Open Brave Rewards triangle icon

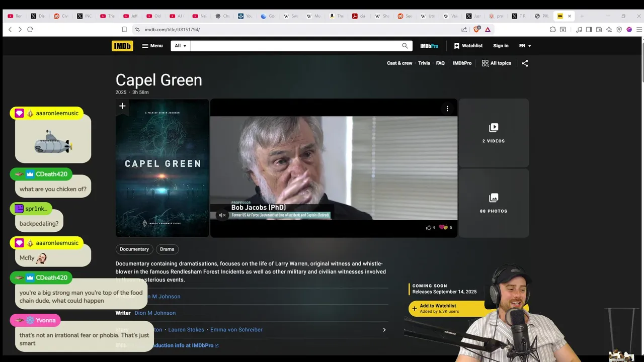pyautogui.click(x=488, y=30)
